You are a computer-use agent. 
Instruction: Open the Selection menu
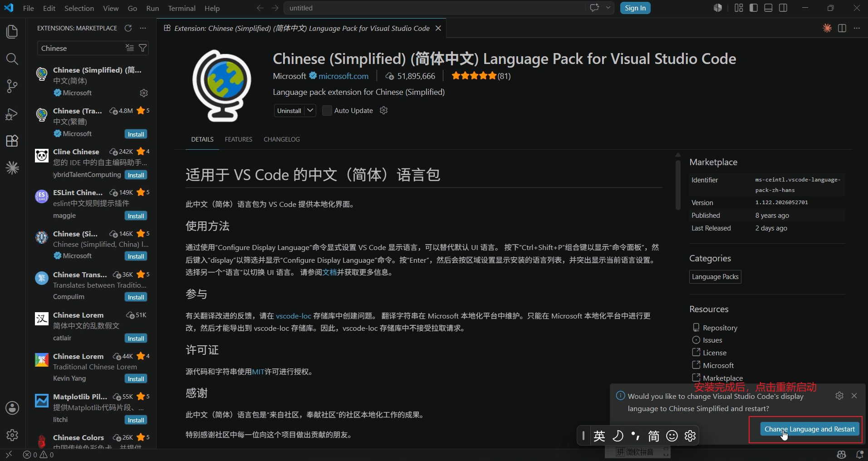click(79, 8)
